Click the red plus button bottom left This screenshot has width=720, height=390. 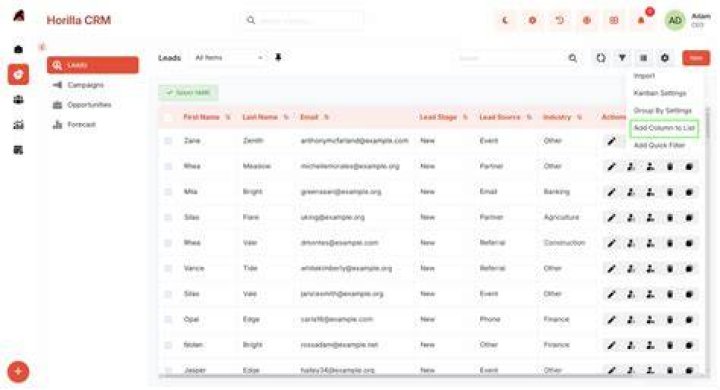pos(18,372)
